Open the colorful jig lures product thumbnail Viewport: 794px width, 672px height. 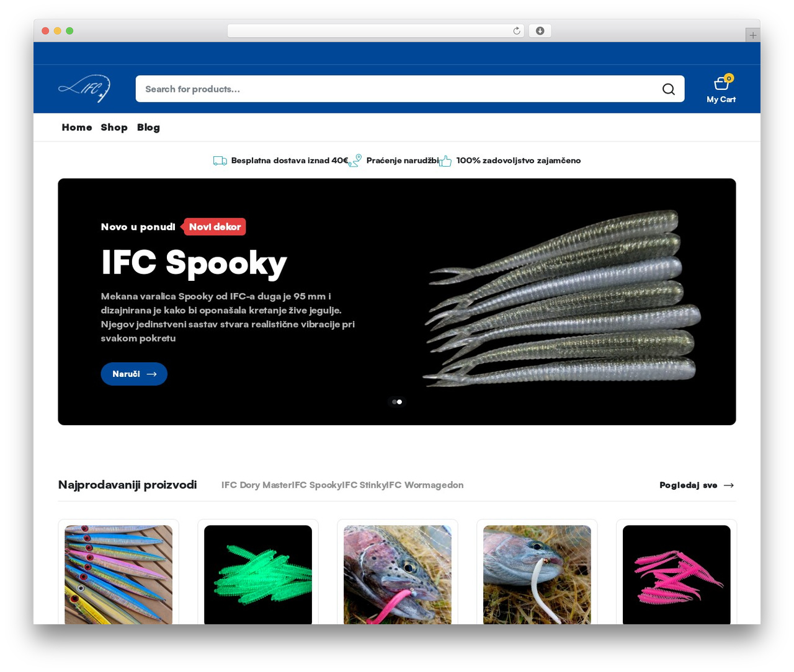118,575
